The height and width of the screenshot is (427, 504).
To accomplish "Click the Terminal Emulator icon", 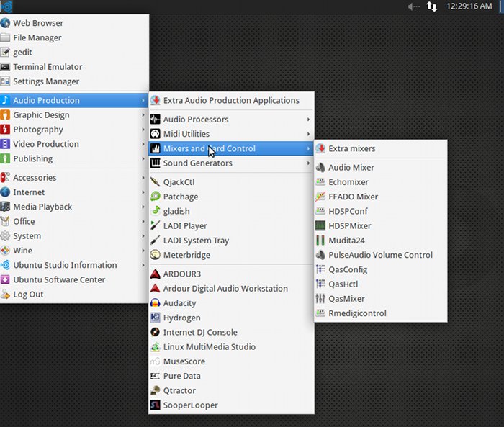I will coord(5,67).
